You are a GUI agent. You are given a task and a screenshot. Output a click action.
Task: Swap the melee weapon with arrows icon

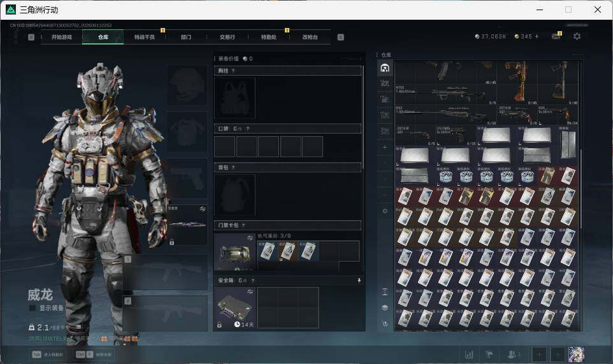[203, 209]
